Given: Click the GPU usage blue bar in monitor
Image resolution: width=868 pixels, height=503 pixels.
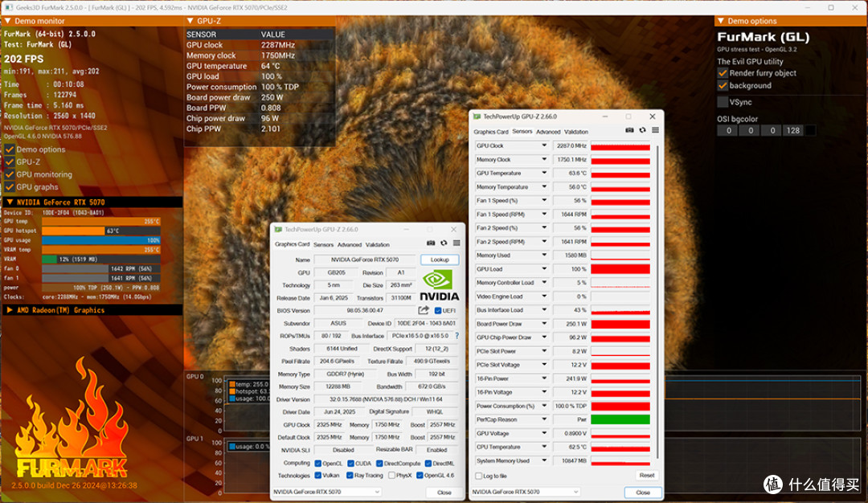Looking at the screenshot, I should pyautogui.click(x=100, y=240).
